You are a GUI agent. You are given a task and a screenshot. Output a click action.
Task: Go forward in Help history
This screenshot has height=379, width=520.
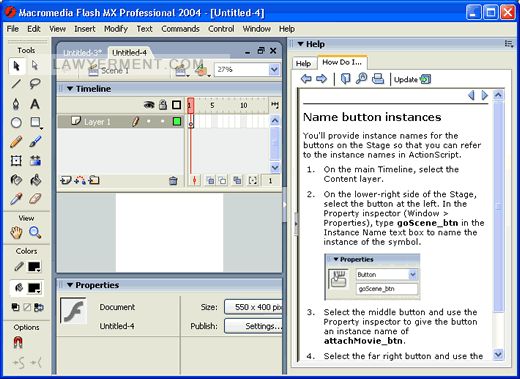(x=321, y=79)
